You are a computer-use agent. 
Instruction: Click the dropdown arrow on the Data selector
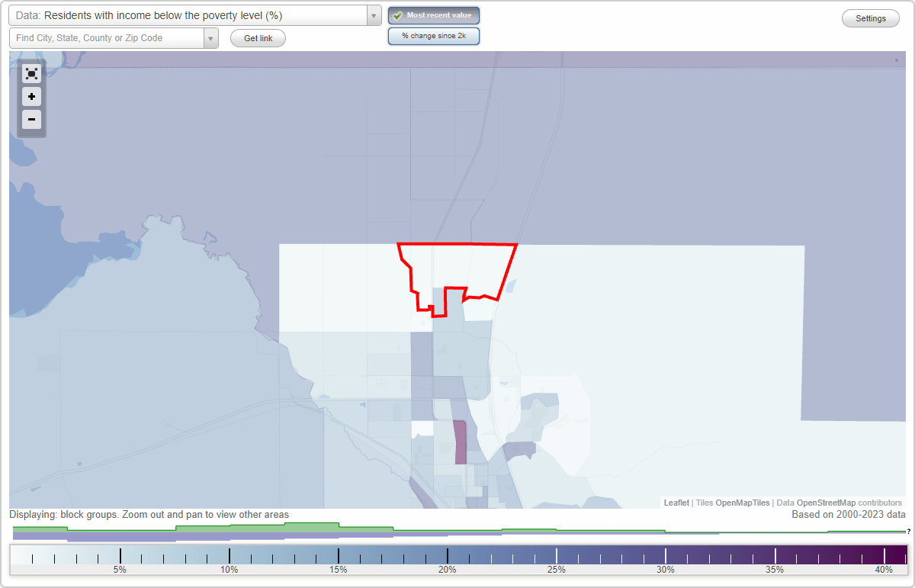[x=373, y=14]
